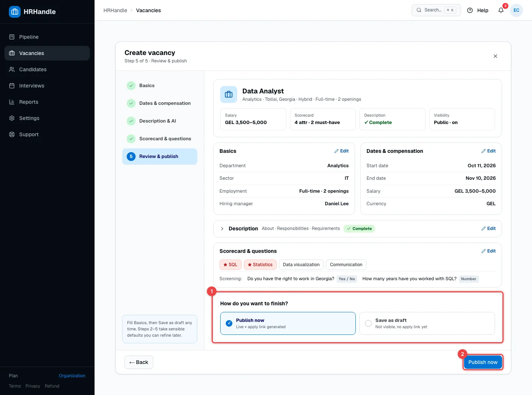The image size is (532, 395).
Task: Click the Statistics must-have star tag
Action: click(x=260, y=265)
